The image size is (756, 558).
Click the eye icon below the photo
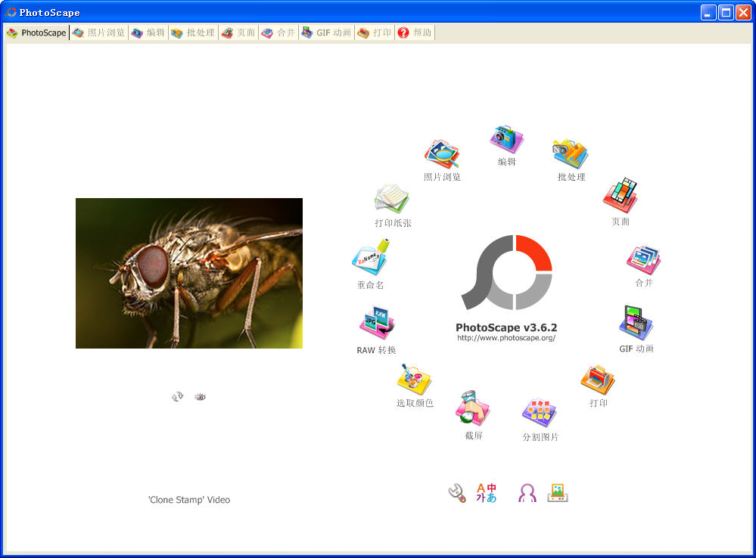point(200,397)
